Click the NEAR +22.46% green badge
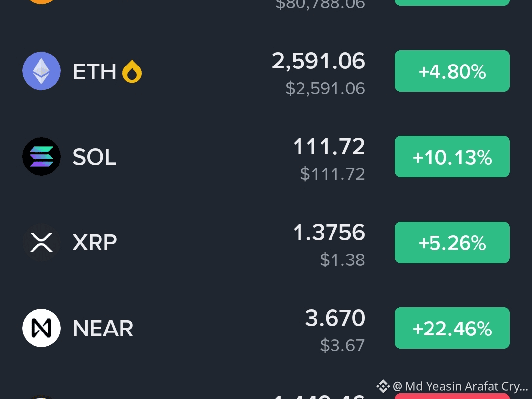This screenshot has height=399, width=532. [x=452, y=328]
